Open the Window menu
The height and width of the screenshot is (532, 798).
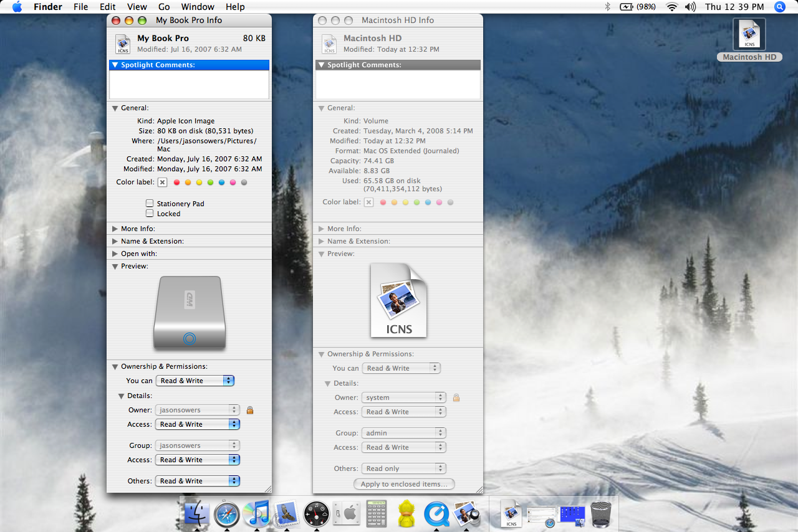click(x=198, y=7)
